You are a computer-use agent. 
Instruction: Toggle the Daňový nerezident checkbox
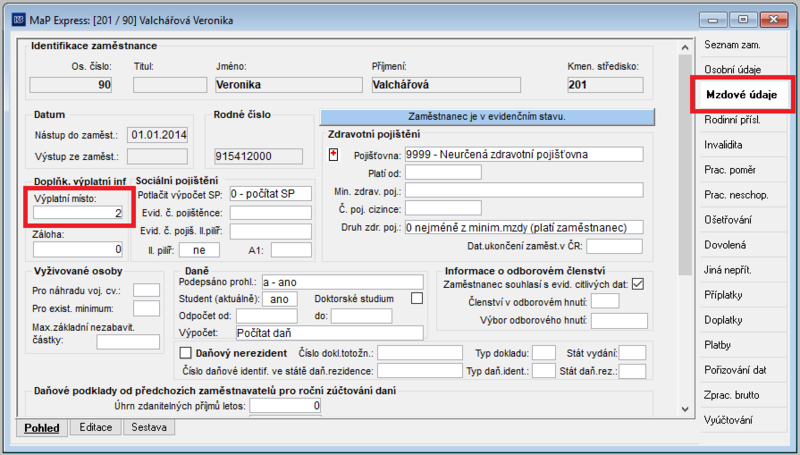186,353
